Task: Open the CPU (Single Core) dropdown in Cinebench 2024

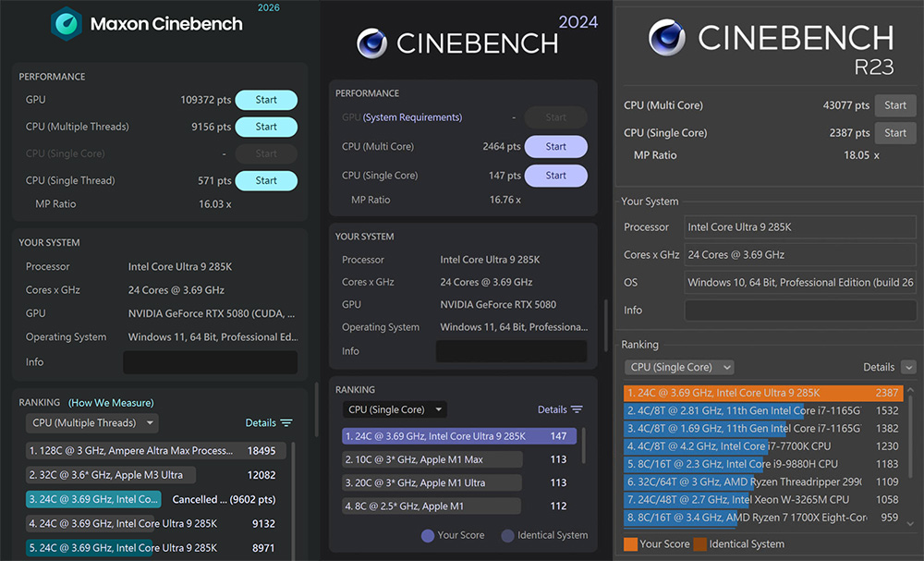Action: [394, 409]
